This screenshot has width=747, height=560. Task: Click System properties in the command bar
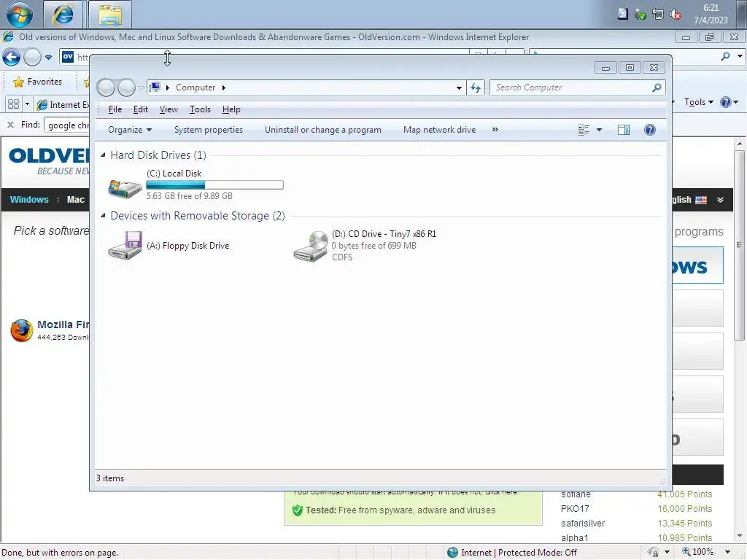pyautogui.click(x=208, y=130)
